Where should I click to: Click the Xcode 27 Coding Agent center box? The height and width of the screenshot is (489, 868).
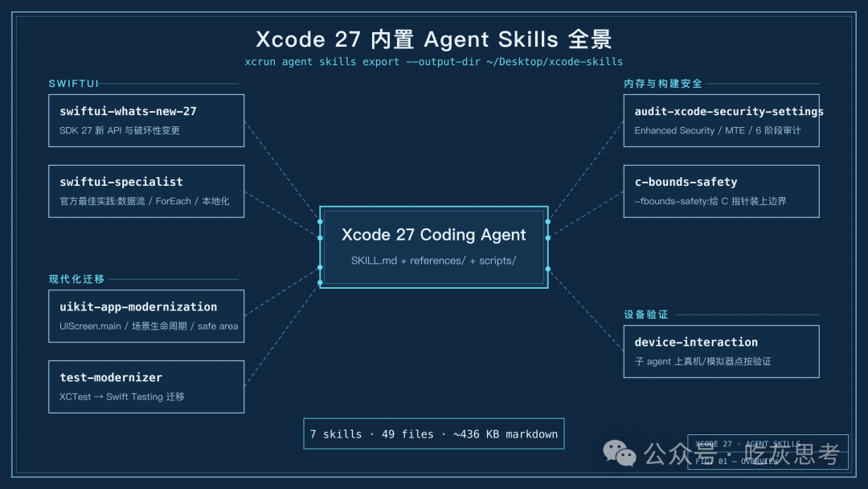[434, 247]
